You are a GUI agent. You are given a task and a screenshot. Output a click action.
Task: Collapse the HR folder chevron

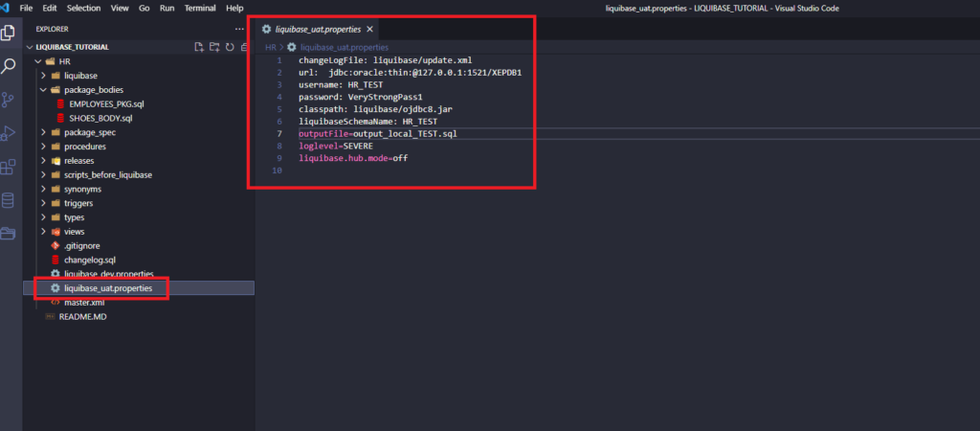point(37,61)
